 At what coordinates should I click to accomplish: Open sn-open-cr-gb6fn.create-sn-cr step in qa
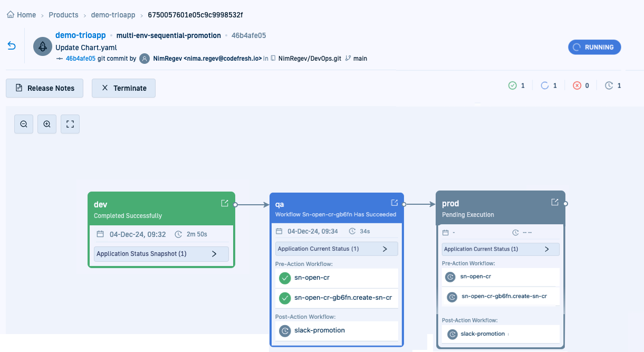click(x=343, y=298)
